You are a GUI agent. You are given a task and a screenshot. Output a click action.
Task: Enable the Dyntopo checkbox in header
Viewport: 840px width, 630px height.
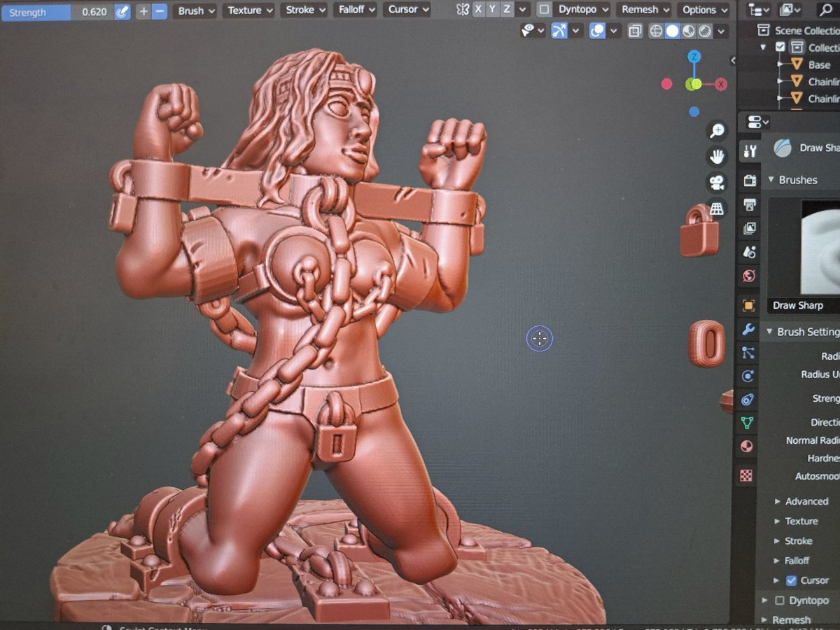pyautogui.click(x=544, y=10)
